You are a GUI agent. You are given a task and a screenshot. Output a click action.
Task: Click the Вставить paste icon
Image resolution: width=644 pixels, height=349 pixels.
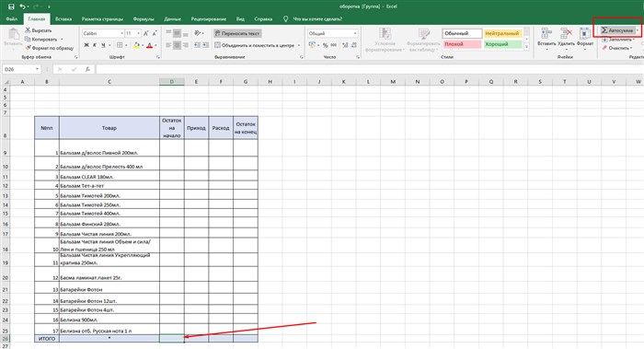tap(13, 34)
